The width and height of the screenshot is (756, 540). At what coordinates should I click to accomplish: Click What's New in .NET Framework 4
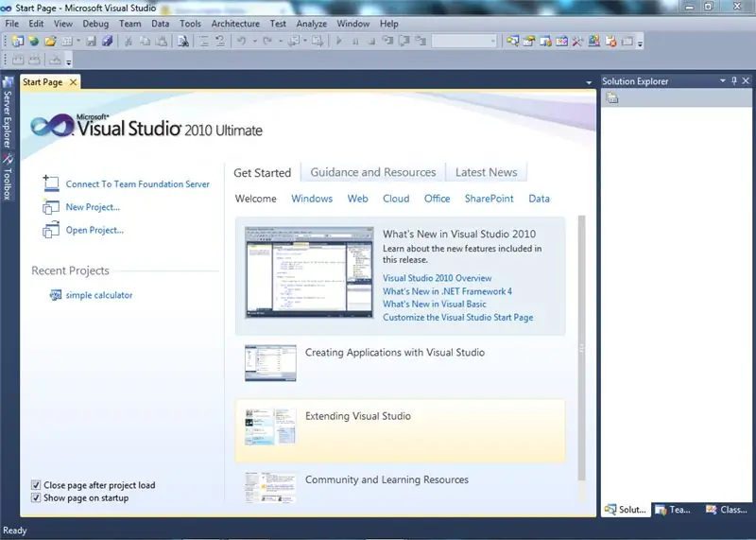(447, 291)
